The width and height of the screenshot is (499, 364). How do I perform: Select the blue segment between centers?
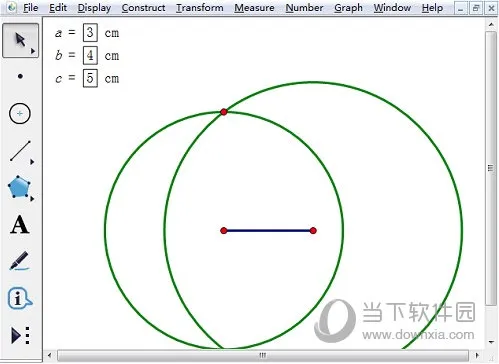(x=268, y=231)
